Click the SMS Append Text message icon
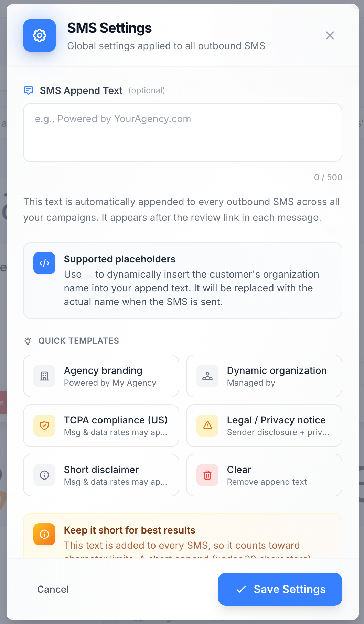The height and width of the screenshot is (624, 364). [x=29, y=90]
